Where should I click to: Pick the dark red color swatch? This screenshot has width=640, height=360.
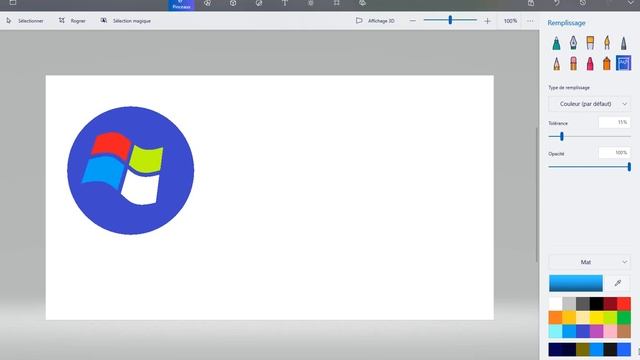point(610,304)
